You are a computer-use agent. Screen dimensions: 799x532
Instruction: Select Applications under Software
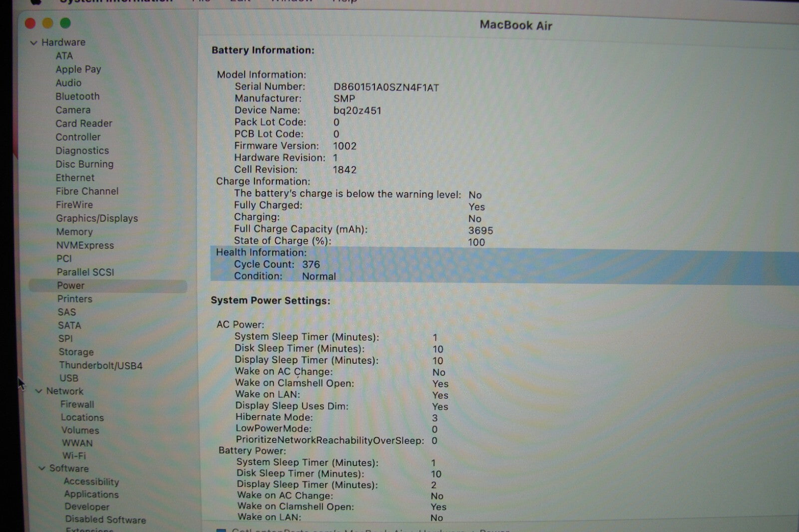click(x=91, y=494)
